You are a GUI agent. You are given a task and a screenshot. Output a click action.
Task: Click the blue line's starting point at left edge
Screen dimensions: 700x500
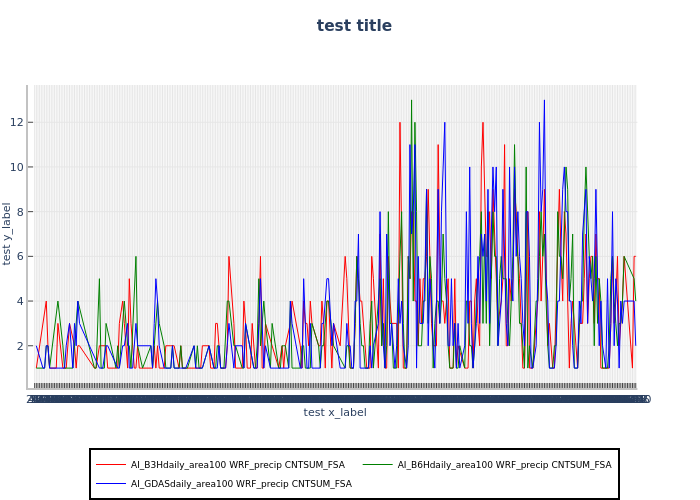35,346
